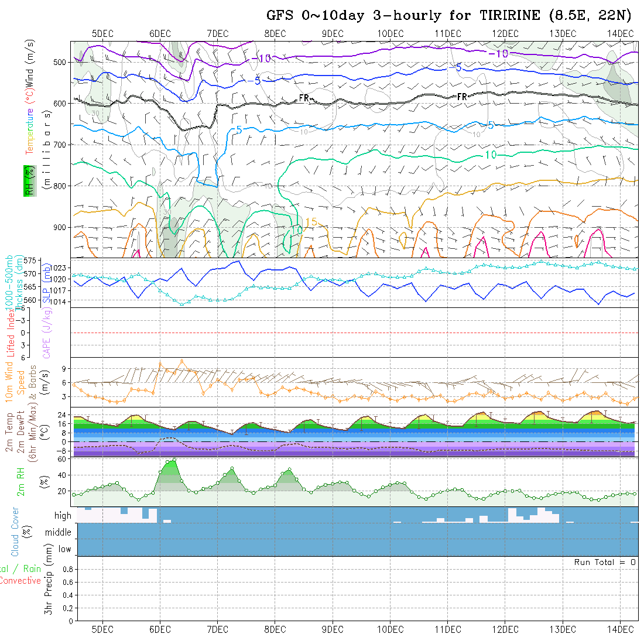
Task: Click the middle cloud row label
Action: tap(58, 532)
